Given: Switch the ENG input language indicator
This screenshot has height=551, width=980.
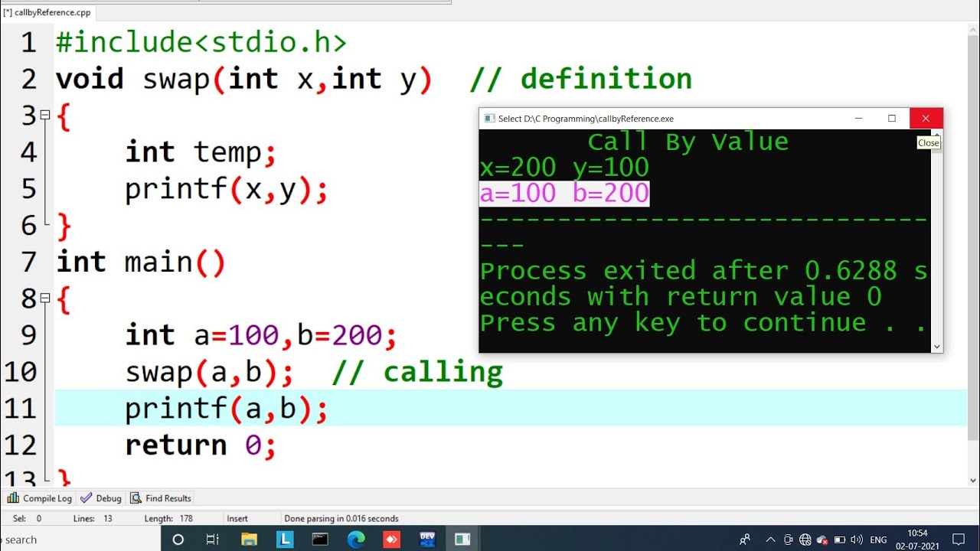Looking at the screenshot, I should (879, 540).
